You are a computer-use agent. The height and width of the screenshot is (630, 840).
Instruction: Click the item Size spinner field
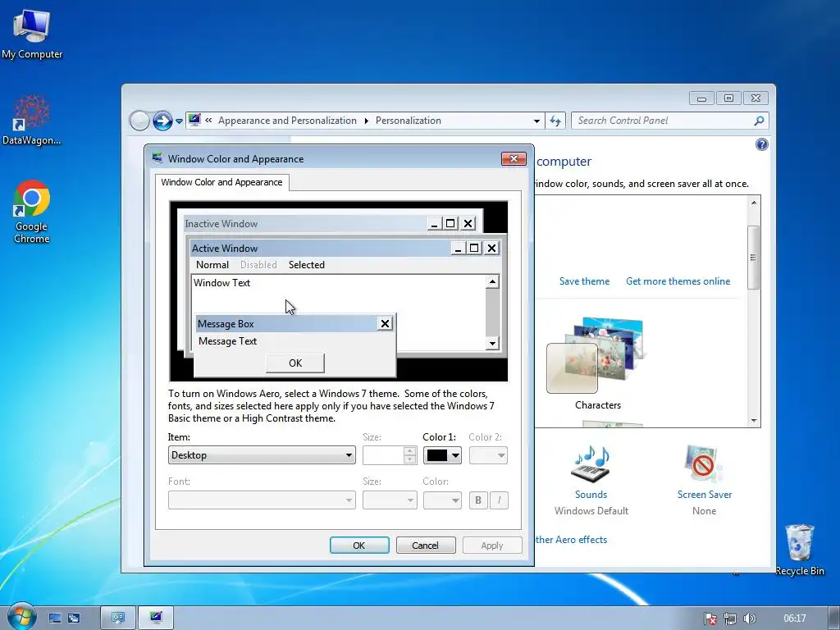coord(390,455)
